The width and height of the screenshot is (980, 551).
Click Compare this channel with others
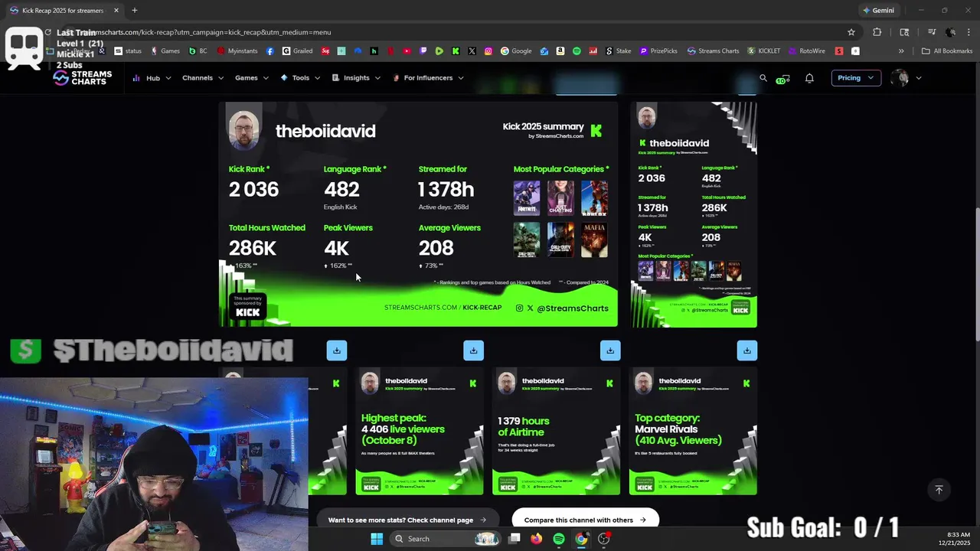[585, 520]
